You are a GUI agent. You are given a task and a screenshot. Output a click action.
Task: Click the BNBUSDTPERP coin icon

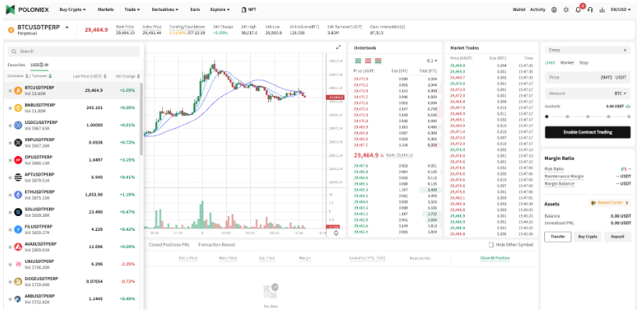[18, 108]
